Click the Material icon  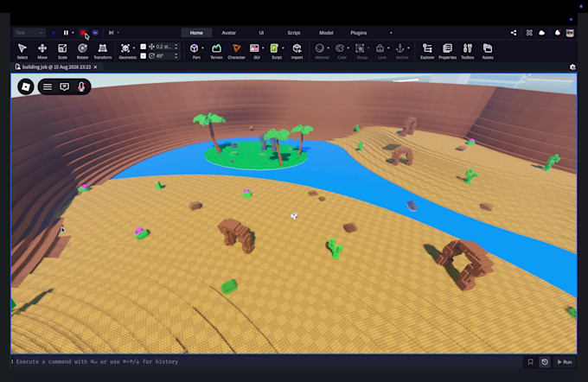point(319,48)
